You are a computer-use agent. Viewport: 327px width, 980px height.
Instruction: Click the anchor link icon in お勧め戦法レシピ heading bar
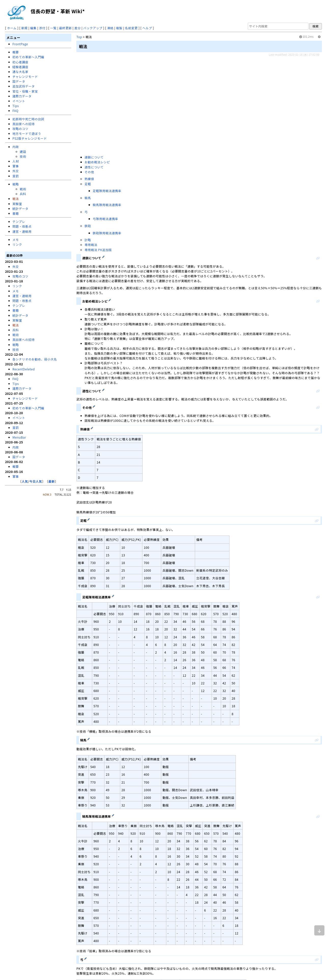click(318, 301)
